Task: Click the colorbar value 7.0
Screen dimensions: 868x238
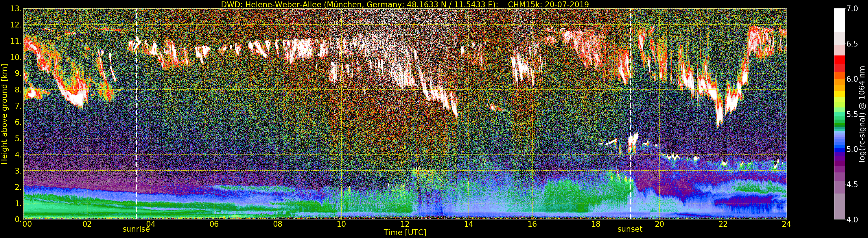Action: pyautogui.click(x=852, y=9)
